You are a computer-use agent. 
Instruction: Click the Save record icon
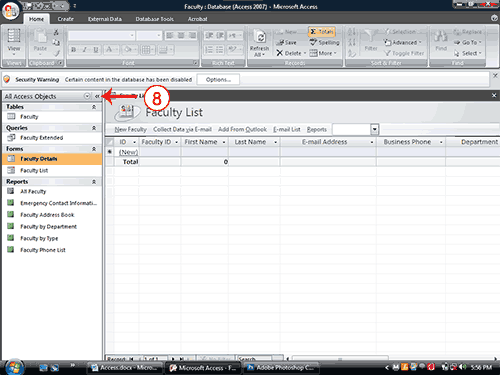[287, 42]
